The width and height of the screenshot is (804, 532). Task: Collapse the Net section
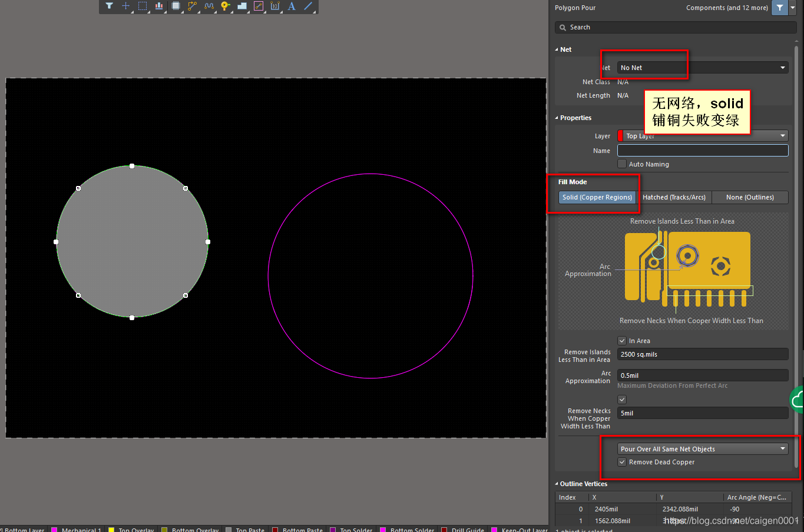tap(557, 50)
